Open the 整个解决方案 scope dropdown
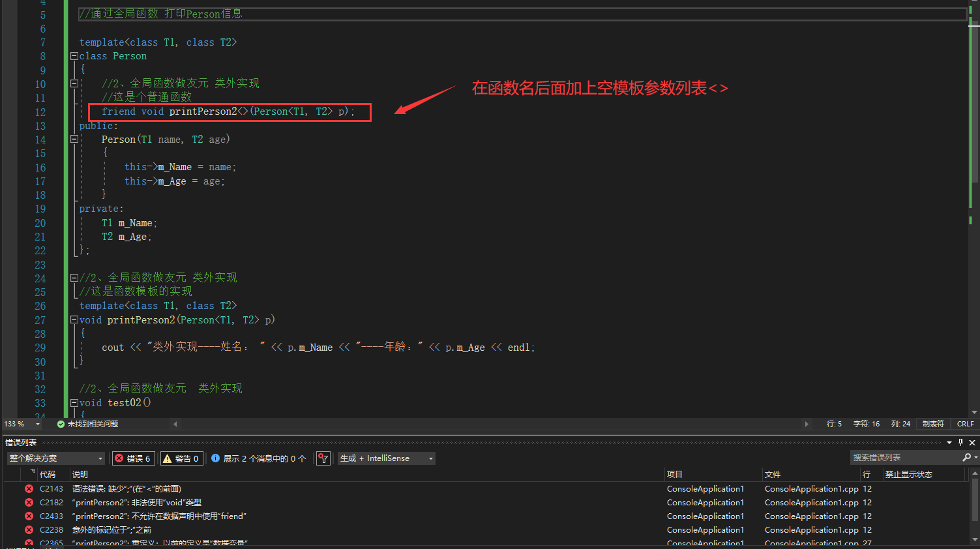 (55, 458)
